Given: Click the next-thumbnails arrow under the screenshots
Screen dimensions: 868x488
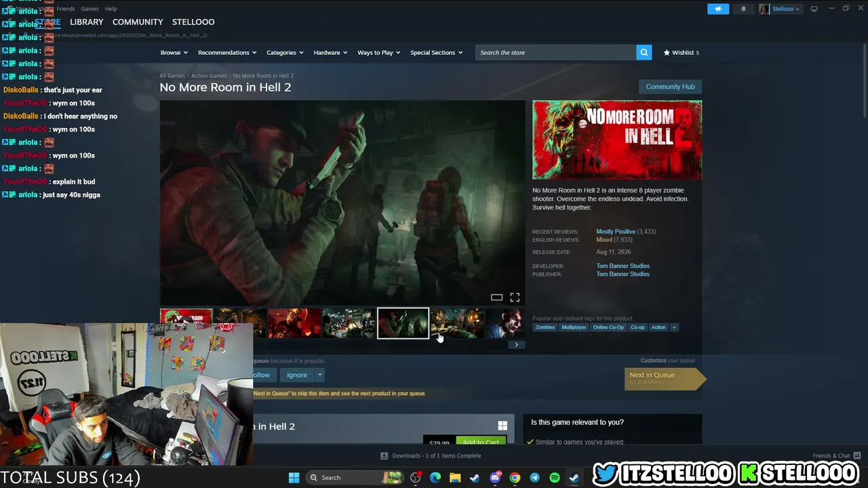Looking at the screenshot, I should (516, 344).
